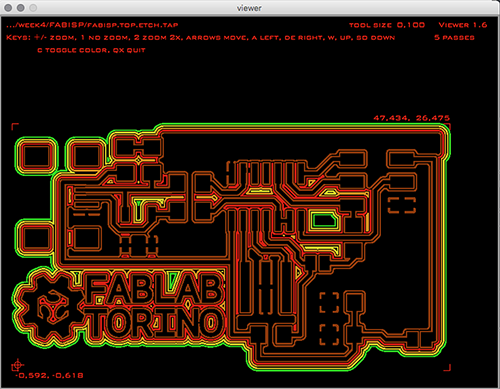Click the TOOL SIZE 0.100 readout
The height and width of the screenshot is (389, 500).
387,25
